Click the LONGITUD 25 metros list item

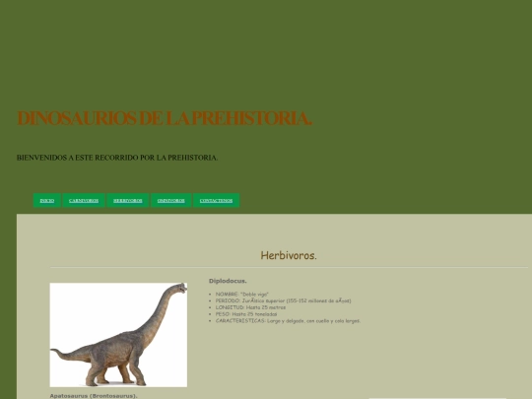[250, 307]
